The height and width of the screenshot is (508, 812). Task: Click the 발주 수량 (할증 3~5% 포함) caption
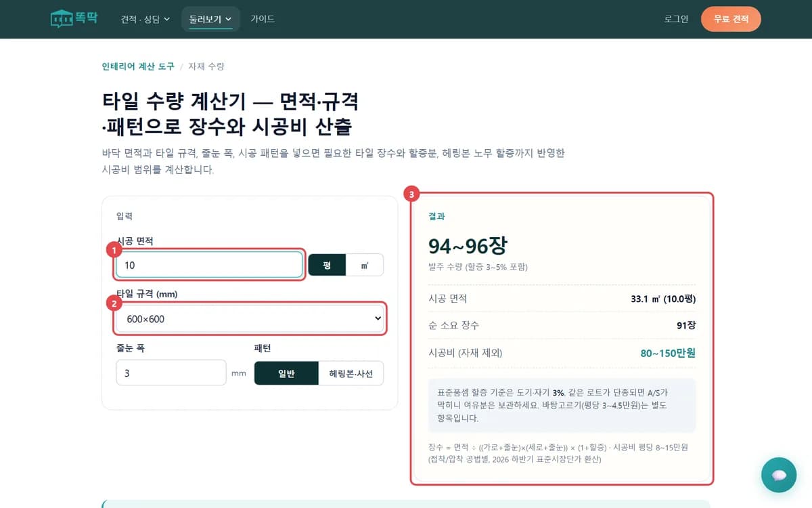coord(478,267)
